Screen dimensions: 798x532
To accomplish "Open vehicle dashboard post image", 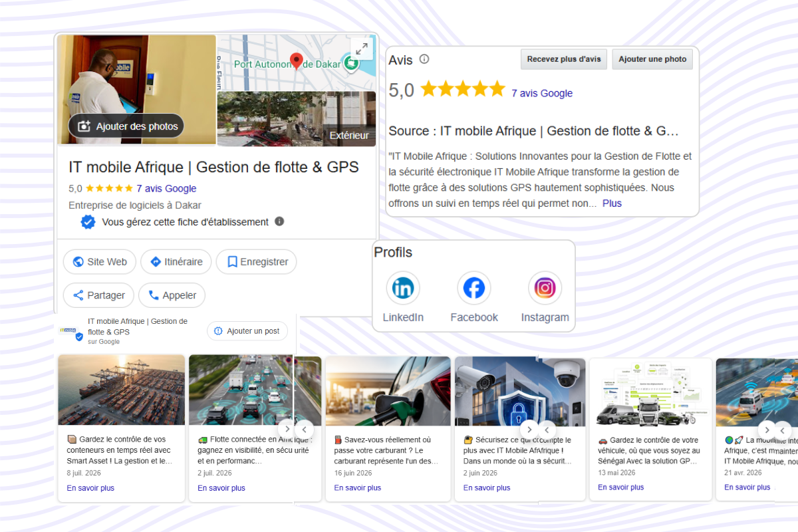I will pos(650,392).
